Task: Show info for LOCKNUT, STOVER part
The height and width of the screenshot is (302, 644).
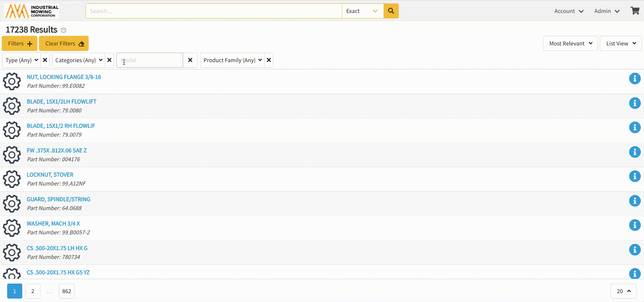Action: point(634,176)
